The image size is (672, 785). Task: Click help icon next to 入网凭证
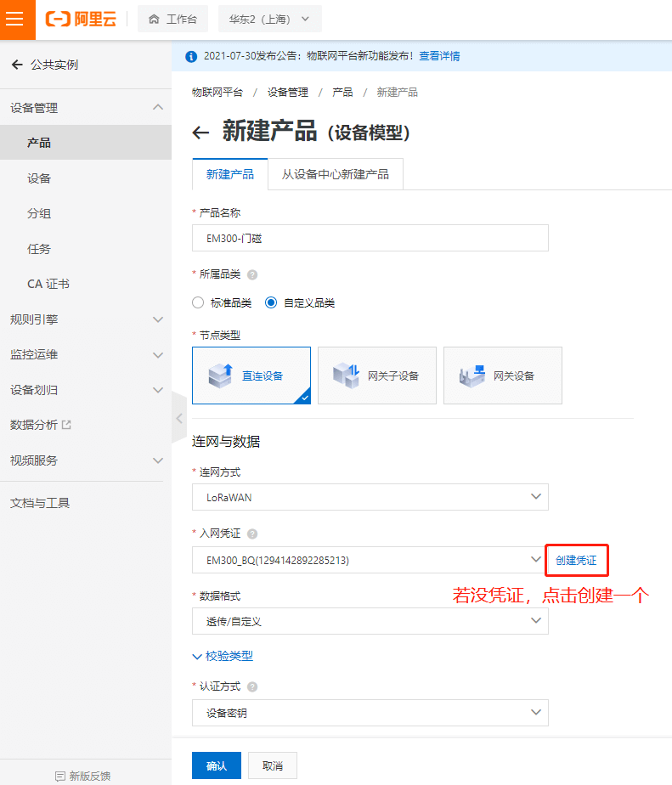click(x=252, y=534)
